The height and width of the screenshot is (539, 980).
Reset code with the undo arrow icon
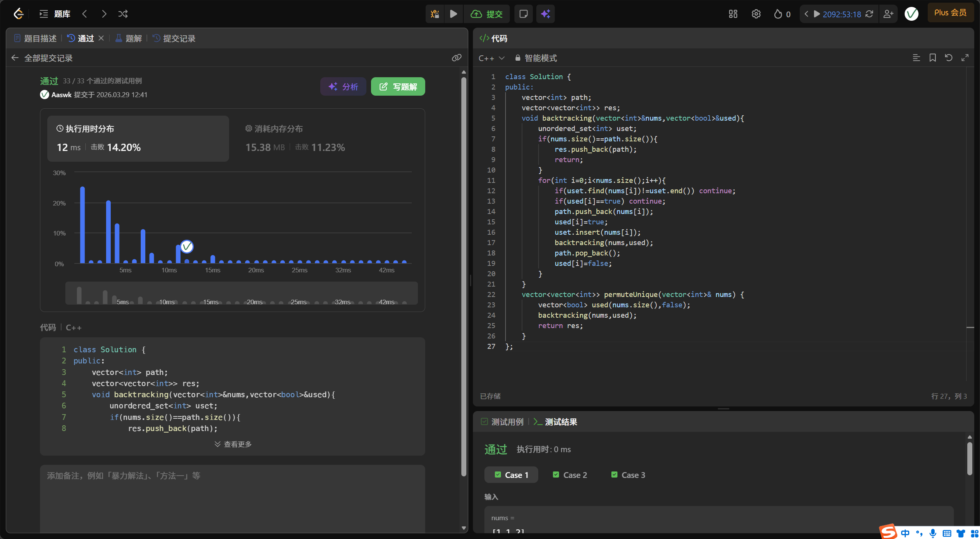click(x=948, y=58)
